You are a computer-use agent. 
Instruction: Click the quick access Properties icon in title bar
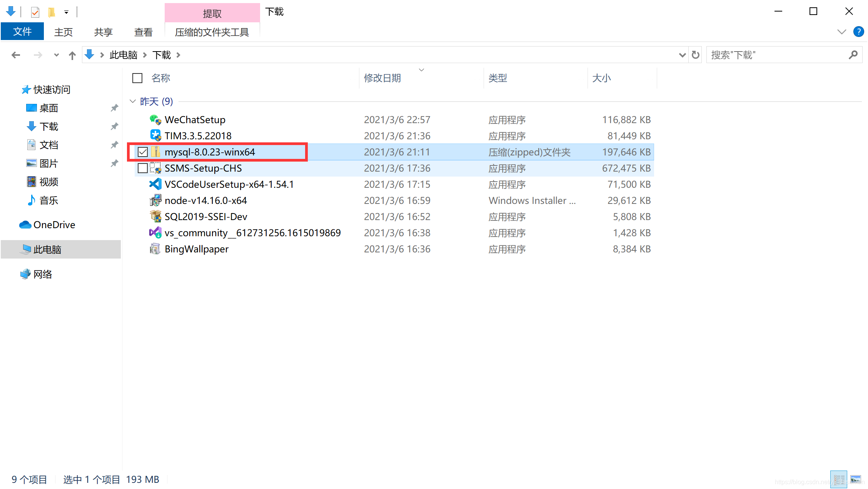[35, 12]
